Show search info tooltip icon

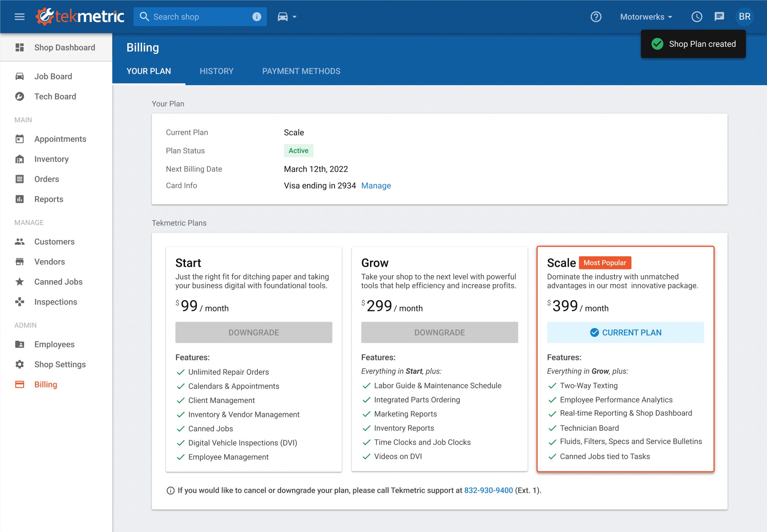pos(256,16)
